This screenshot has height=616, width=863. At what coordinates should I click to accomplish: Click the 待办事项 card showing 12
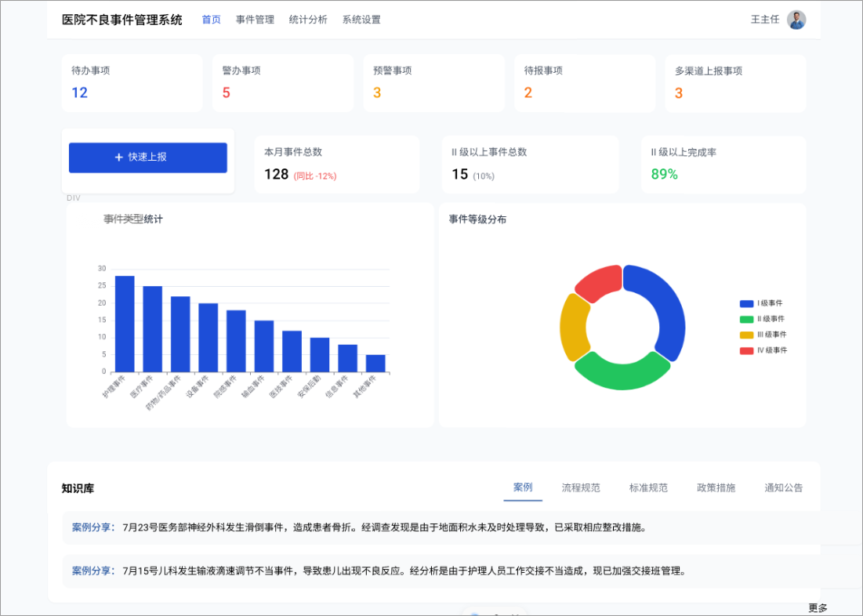pyautogui.click(x=132, y=83)
